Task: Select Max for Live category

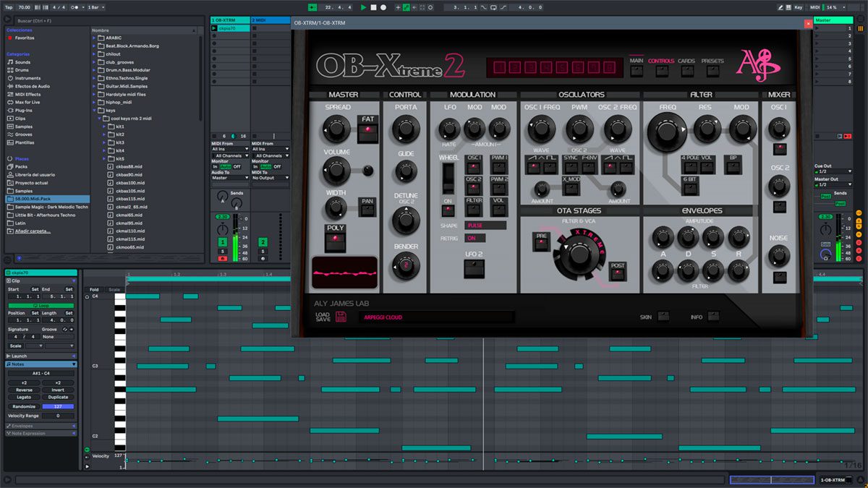Action: [29, 102]
